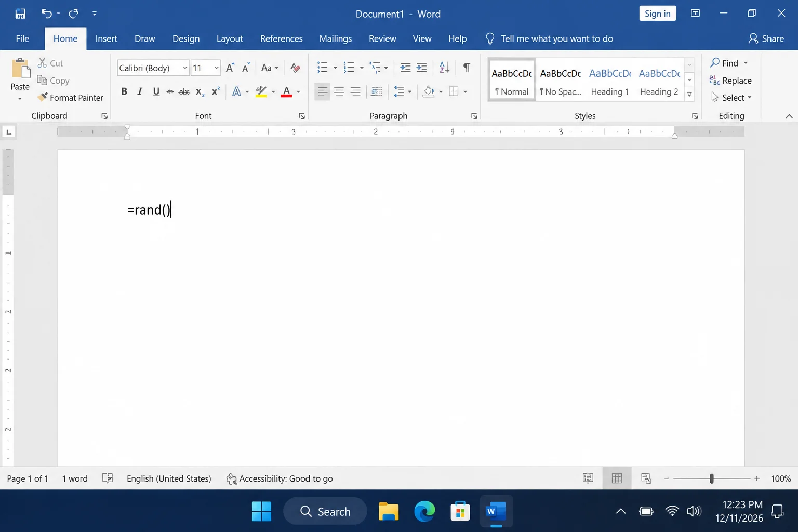Open Paragraph dialog launcher
This screenshot has width=798, height=532.
pos(474,116)
